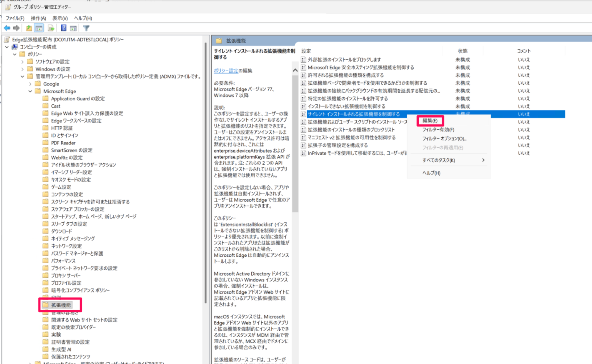592x364 pixels.
Task: Expand the ソフトウェアの設定 tree node
Action: [22, 62]
